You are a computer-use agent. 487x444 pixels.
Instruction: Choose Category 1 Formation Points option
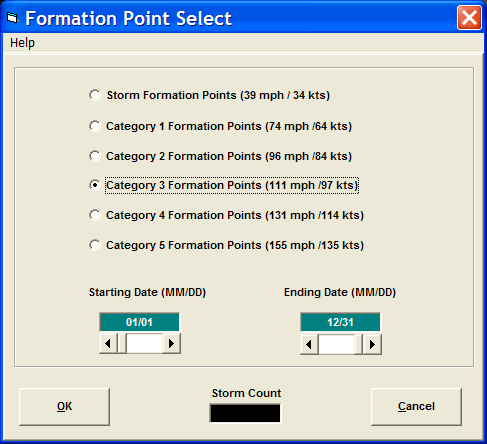tap(95, 126)
